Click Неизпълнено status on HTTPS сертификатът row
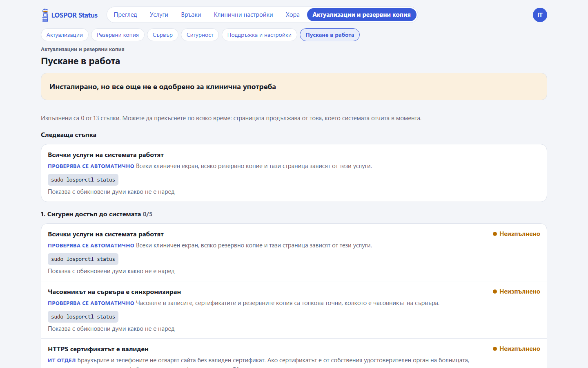 pos(517,349)
